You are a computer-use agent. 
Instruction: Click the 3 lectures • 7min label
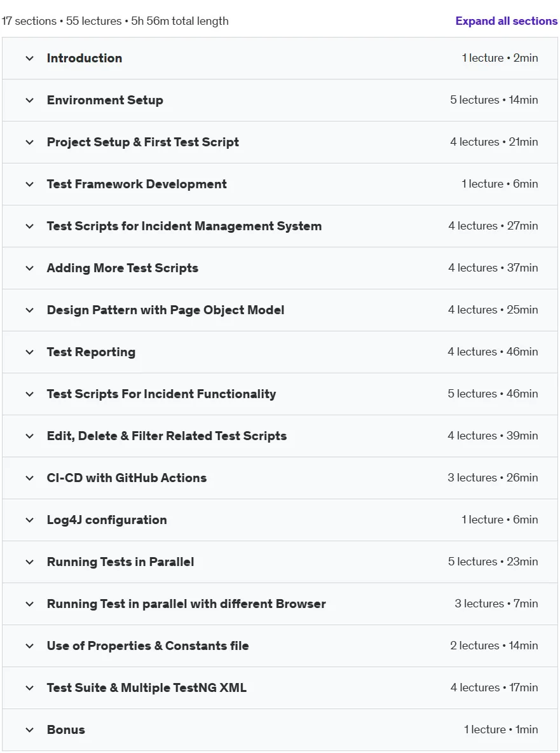tap(496, 604)
